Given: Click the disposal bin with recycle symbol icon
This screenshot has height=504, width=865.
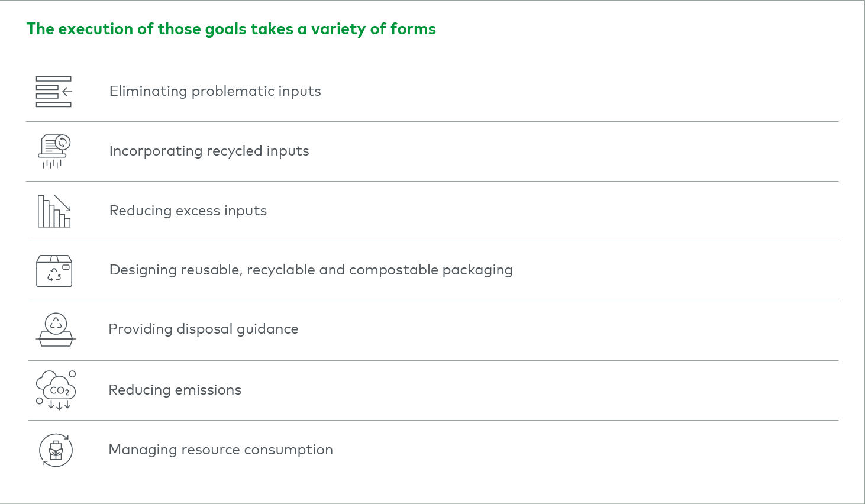Looking at the screenshot, I should [x=56, y=329].
